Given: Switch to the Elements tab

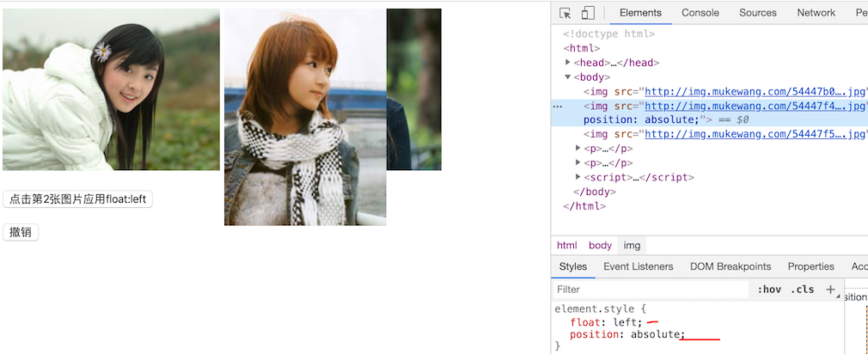Looking at the screenshot, I should 640,13.
